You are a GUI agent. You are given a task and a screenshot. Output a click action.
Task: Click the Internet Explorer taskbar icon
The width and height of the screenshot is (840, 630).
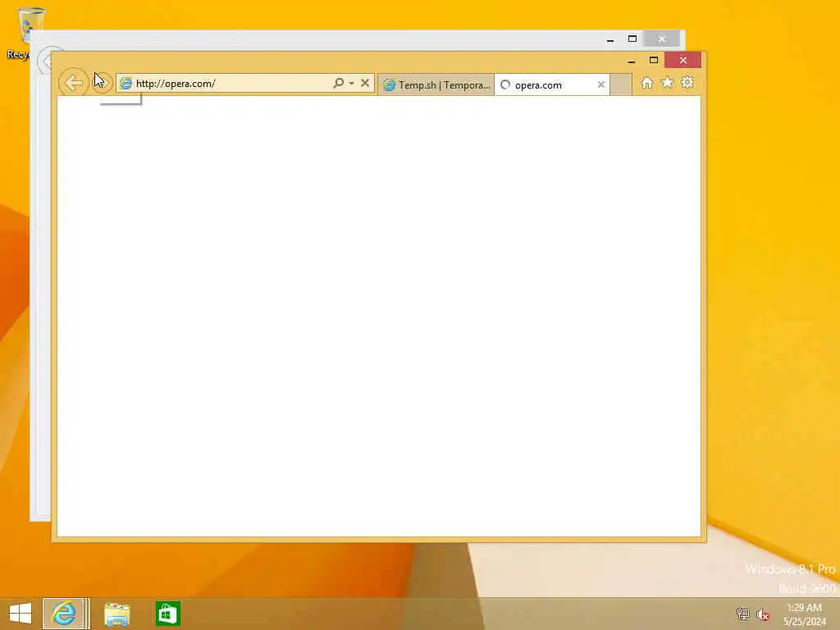pos(64,614)
